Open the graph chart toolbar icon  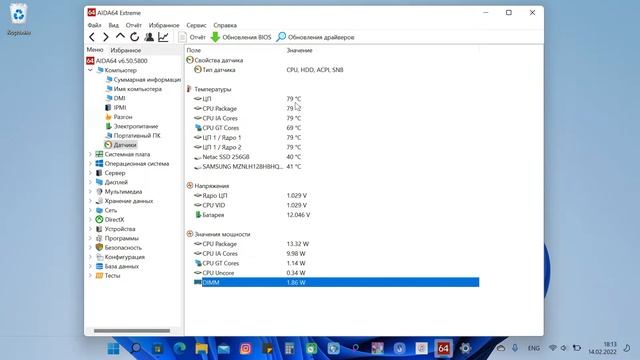(x=163, y=37)
